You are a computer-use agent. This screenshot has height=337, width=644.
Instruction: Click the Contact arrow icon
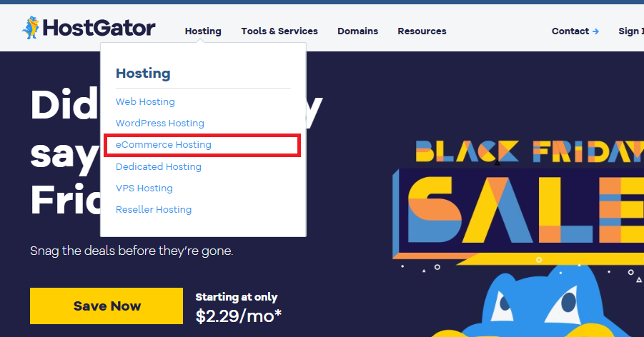click(596, 31)
